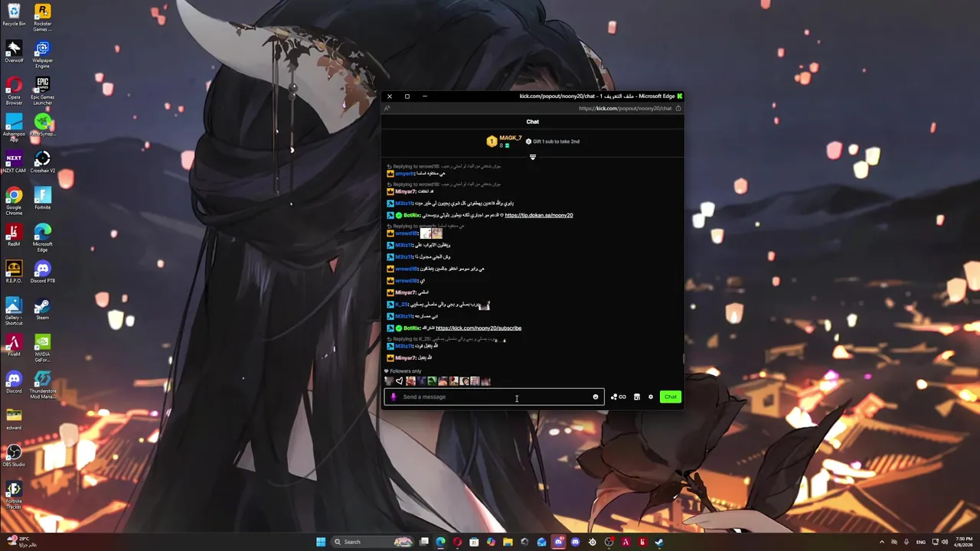Click username amyerh in chat

(404, 174)
